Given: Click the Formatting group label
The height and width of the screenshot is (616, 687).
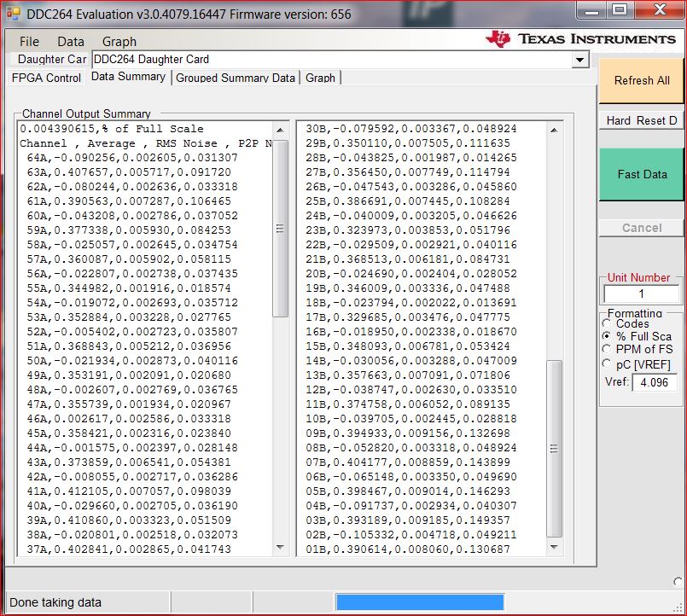Looking at the screenshot, I should [x=634, y=314].
